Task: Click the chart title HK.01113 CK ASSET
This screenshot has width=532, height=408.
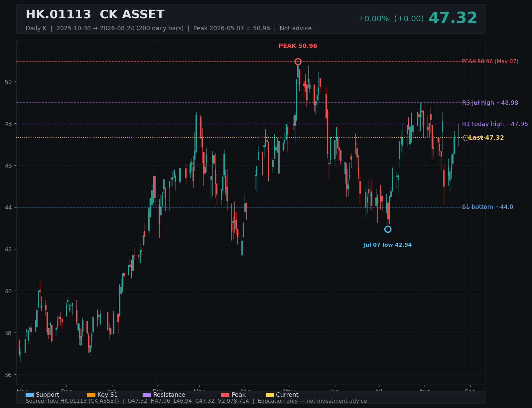Action: pyautogui.click(x=95, y=15)
